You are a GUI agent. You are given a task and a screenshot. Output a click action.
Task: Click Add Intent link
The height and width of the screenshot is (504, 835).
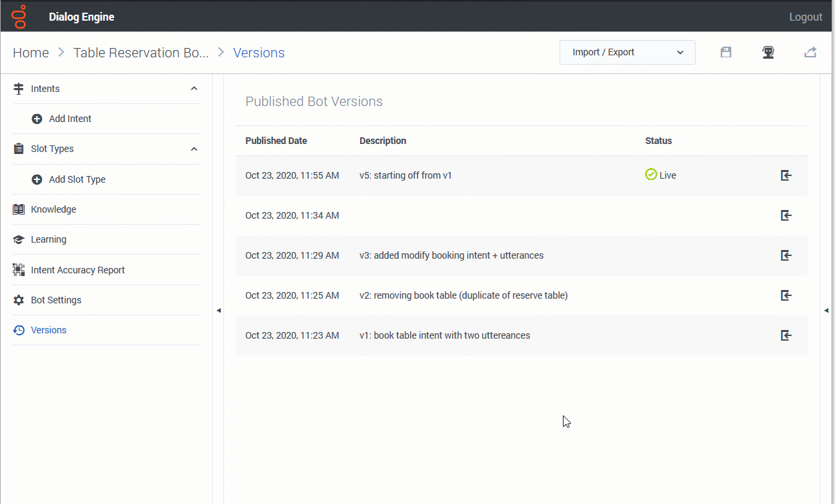click(70, 119)
